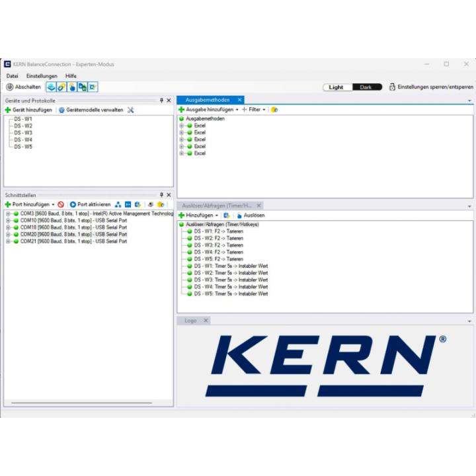Expand the COM18 port tree node

[x=8, y=227]
